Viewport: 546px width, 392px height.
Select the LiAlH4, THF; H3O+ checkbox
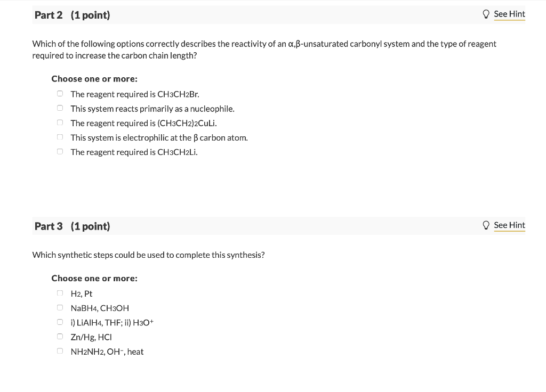coord(60,322)
